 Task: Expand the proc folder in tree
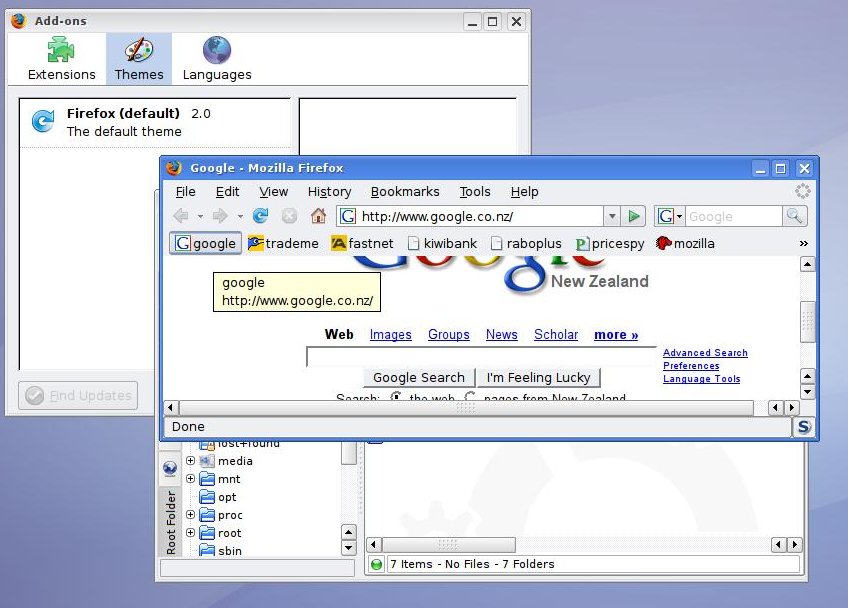tap(190, 515)
